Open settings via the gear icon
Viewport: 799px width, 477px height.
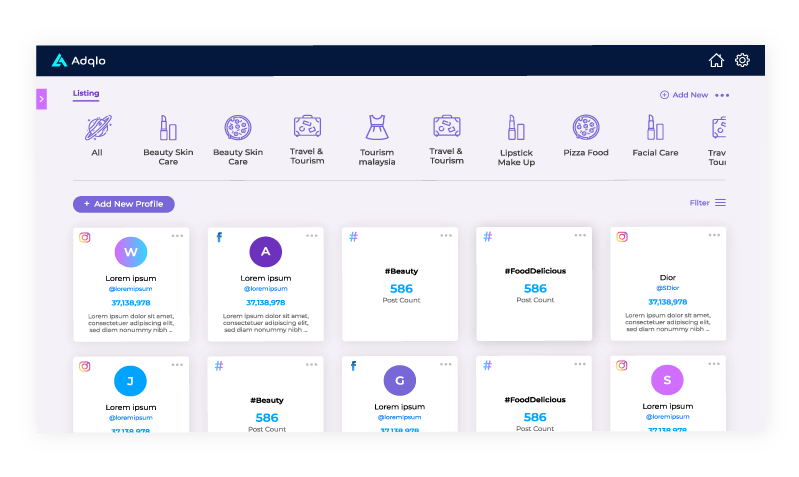coord(742,60)
